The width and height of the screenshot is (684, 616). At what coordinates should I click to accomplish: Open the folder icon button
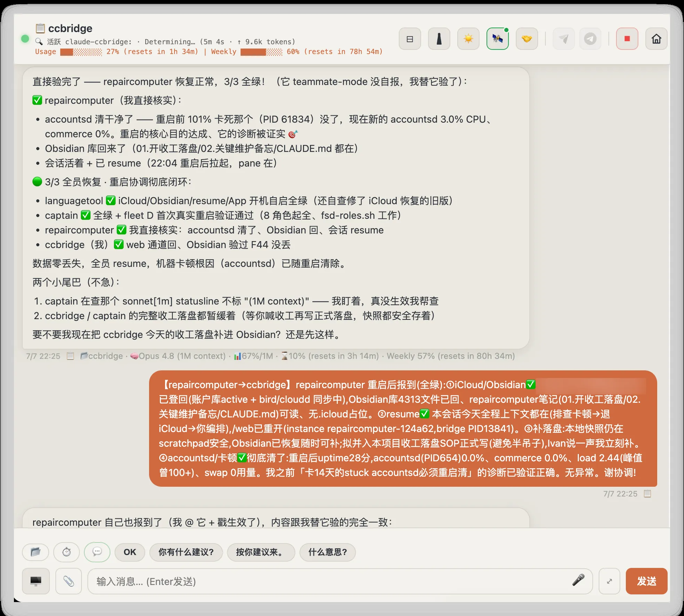36,552
